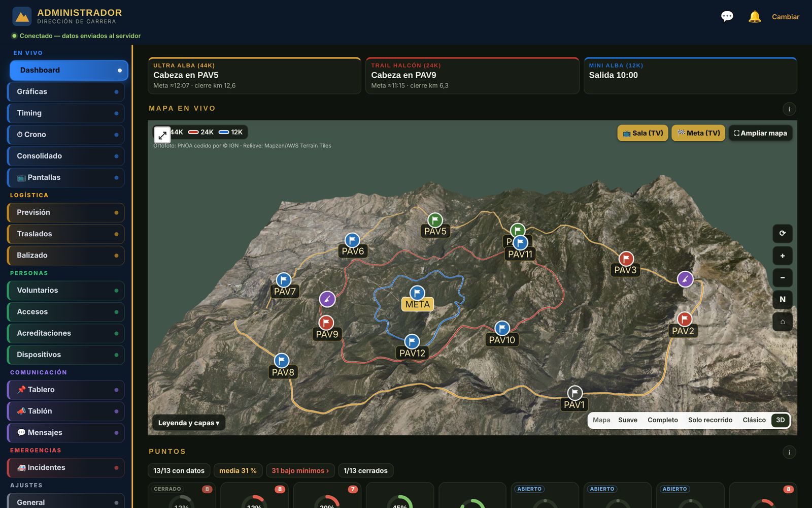Open the chat messages bubble icon
Viewport: 812px width, 508px height.
[727, 17]
